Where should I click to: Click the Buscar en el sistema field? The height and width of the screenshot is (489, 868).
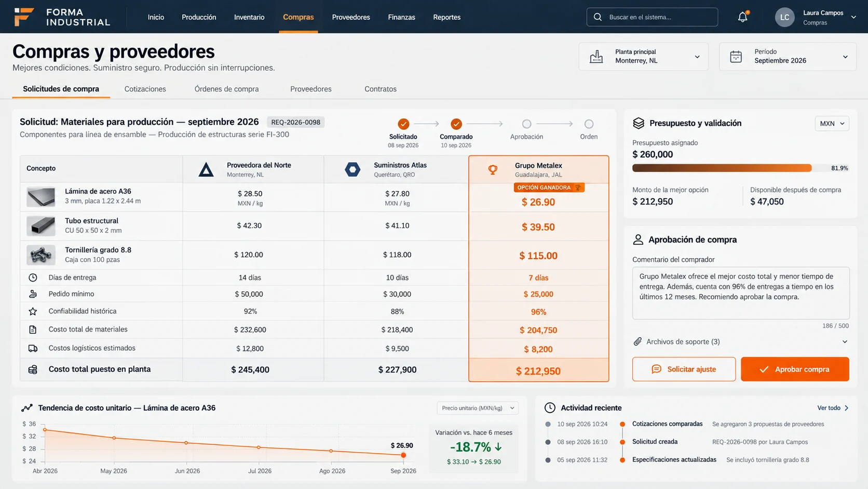pos(652,17)
